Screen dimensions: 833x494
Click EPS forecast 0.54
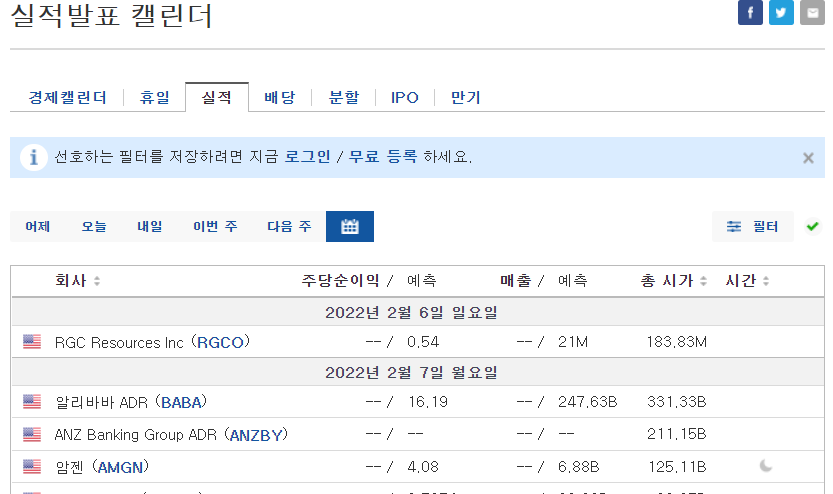(423, 342)
